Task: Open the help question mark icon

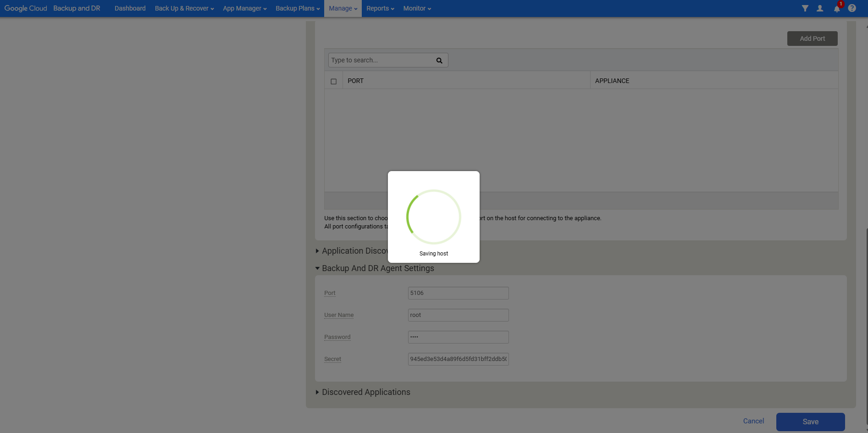Action: 852,8
